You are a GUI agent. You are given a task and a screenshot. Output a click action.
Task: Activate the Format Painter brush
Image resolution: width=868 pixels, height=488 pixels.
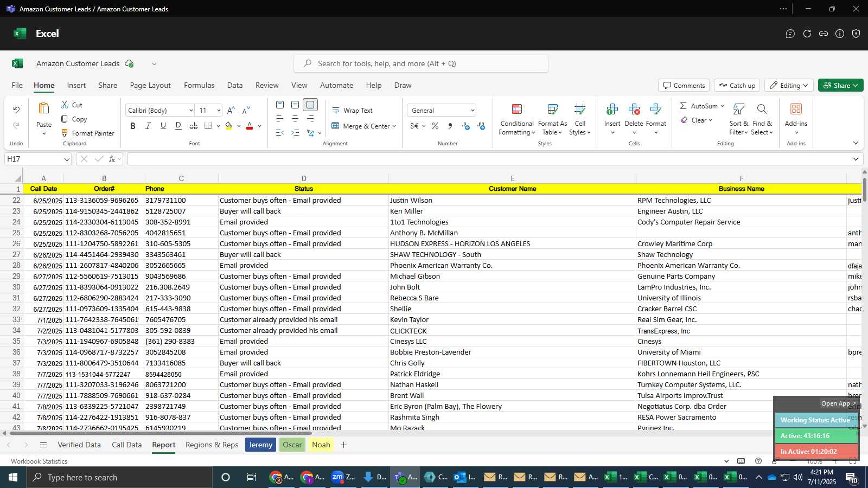(65, 133)
